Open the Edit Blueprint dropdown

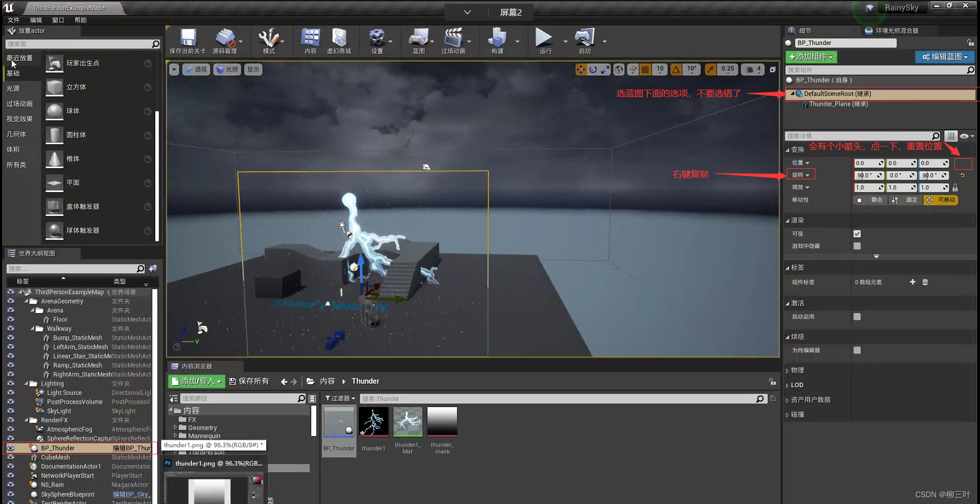point(945,57)
